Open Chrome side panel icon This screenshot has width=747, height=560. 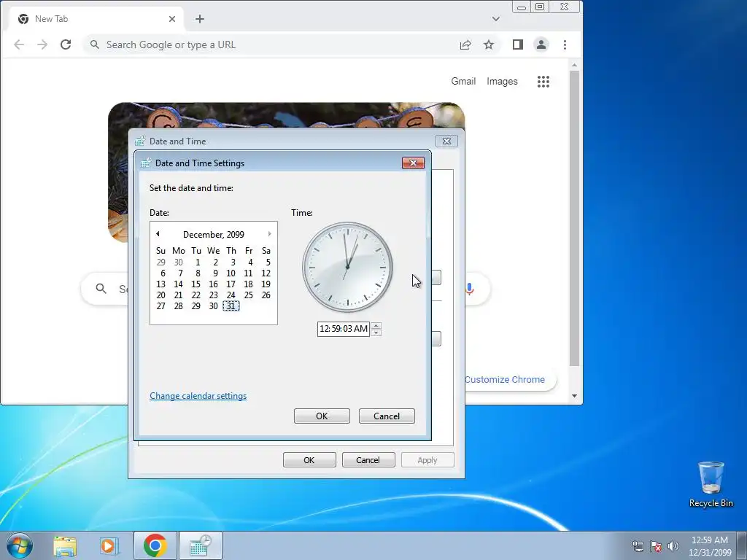click(518, 44)
